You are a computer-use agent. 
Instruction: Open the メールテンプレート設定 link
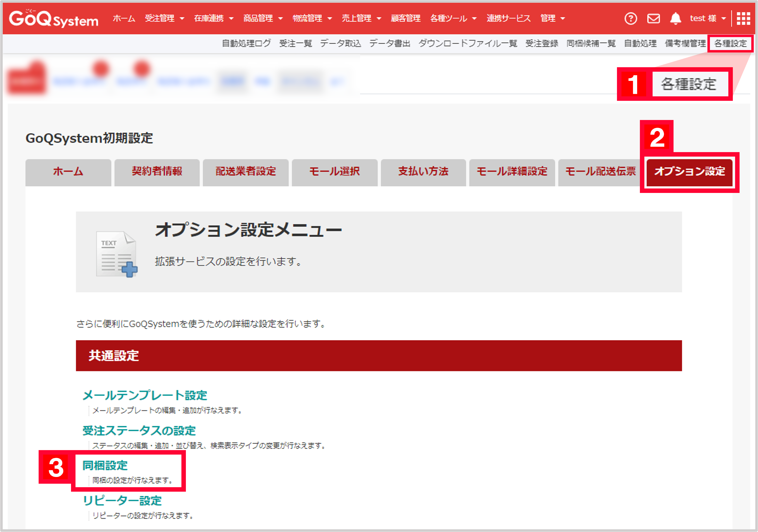point(145,395)
